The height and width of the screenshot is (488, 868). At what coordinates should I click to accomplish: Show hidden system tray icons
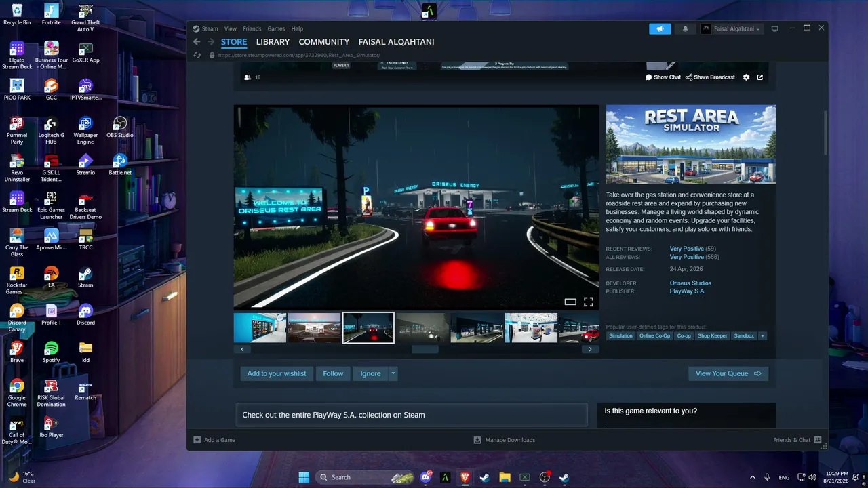[752, 477]
